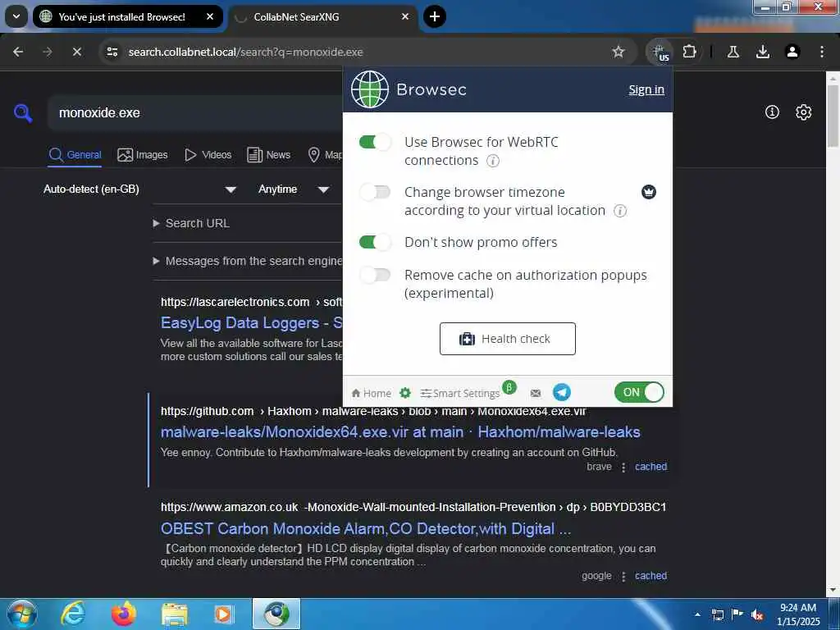Click the site information icon in address bar
The image size is (840, 630).
[x=112, y=52]
